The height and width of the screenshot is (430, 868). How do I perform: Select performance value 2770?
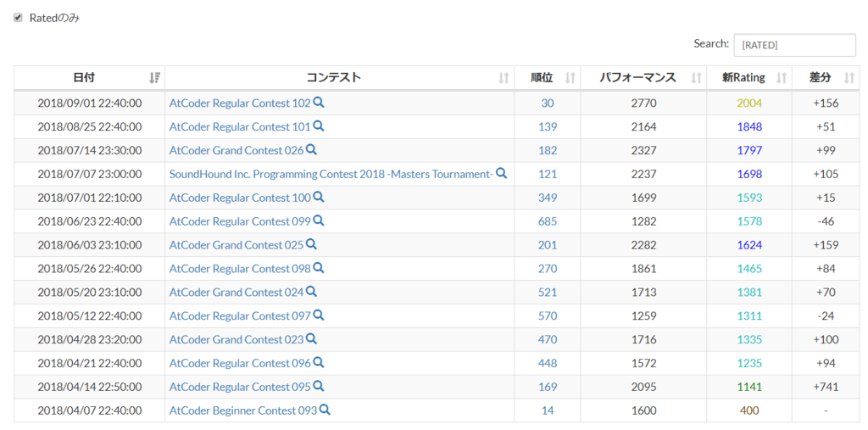click(644, 103)
